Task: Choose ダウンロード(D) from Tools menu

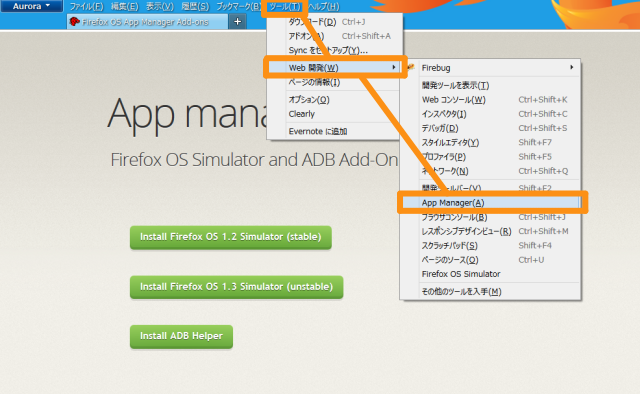Action: pyautogui.click(x=335, y=22)
